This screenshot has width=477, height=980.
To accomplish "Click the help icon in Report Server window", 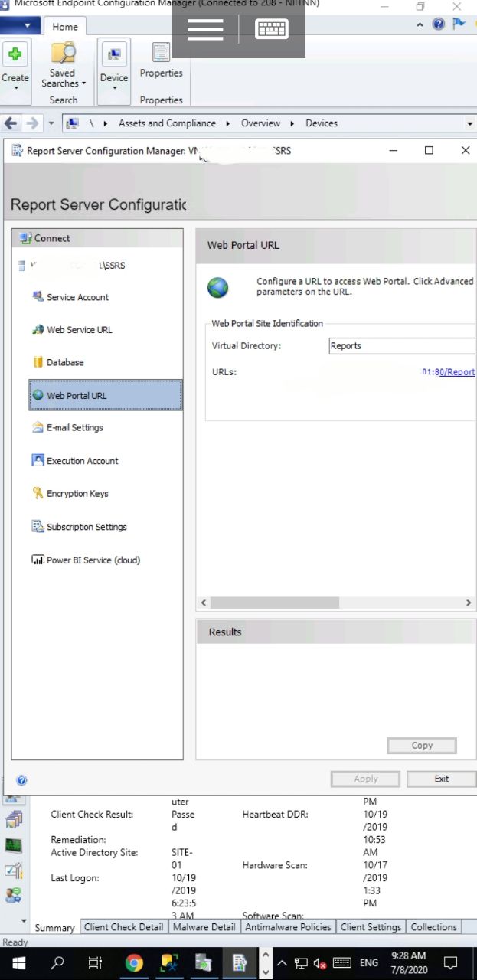I will [21, 780].
